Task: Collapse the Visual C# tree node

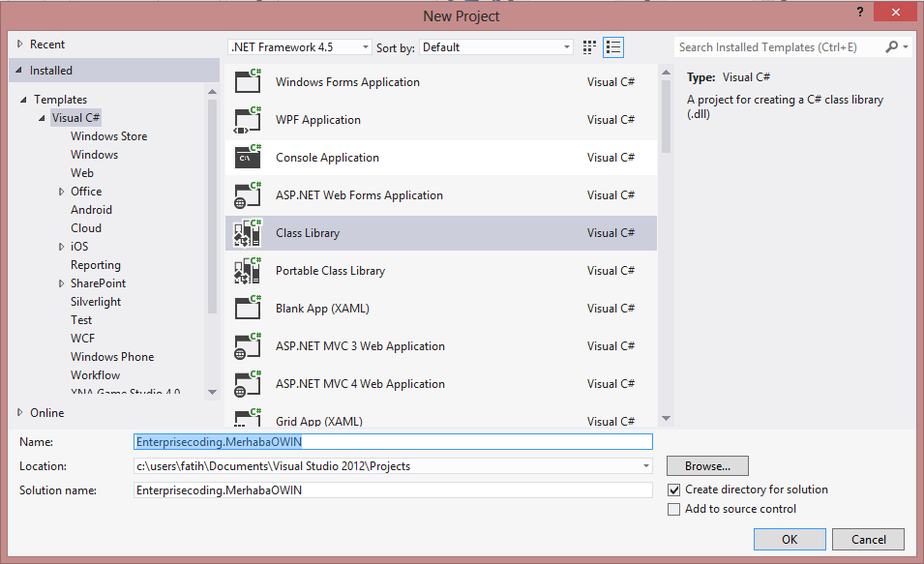Action: [x=42, y=118]
